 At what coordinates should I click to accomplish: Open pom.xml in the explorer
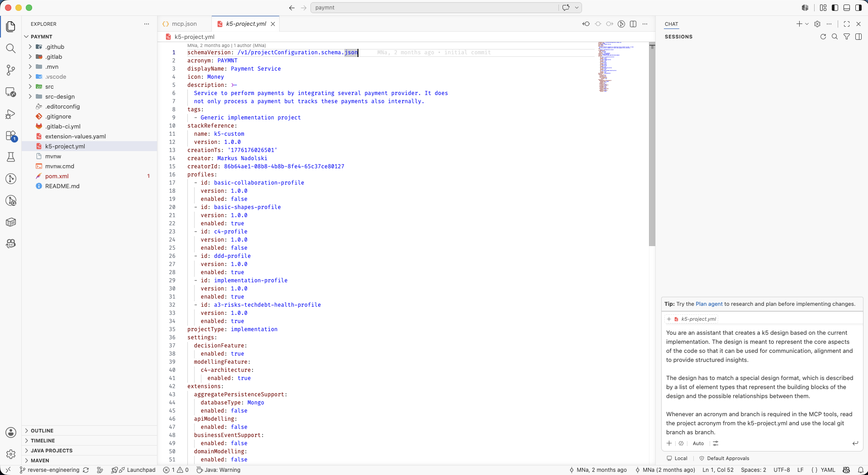tap(57, 176)
